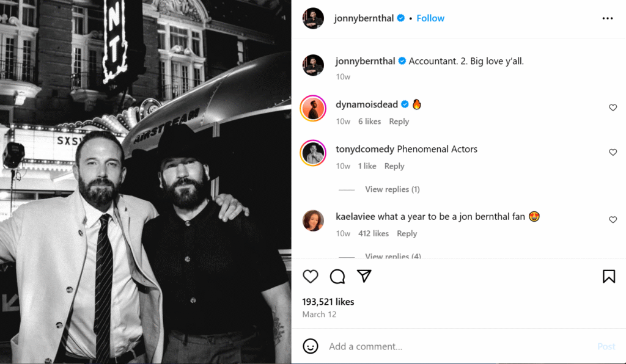This screenshot has height=364, width=626.
Task: Open tonydcomedy's avatar story ring
Action: click(313, 153)
